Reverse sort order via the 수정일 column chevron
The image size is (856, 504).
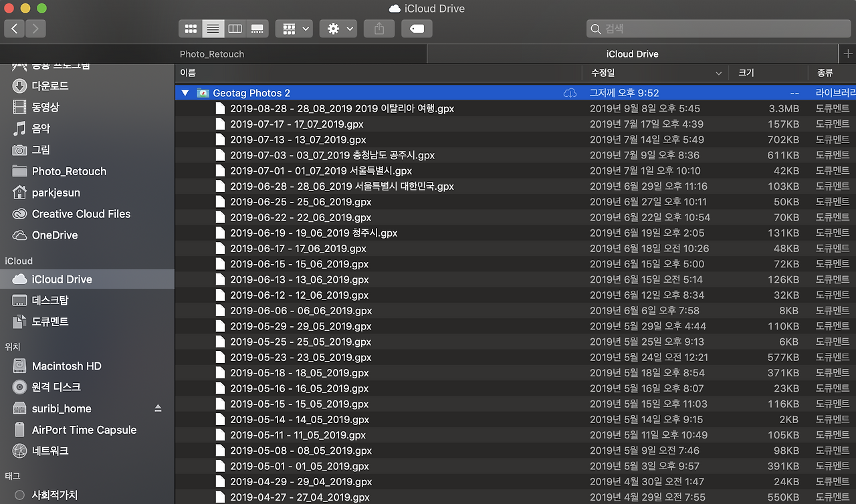(718, 73)
